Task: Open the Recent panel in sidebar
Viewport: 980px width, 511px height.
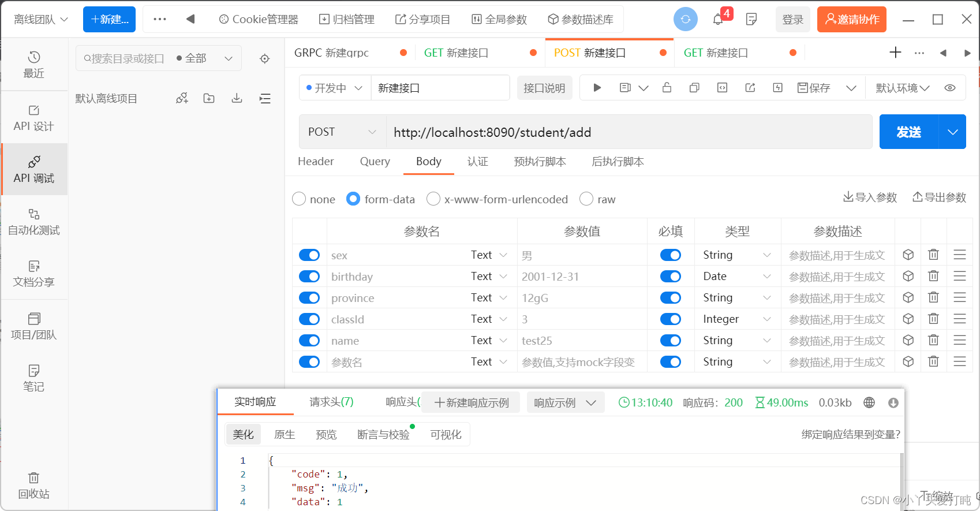Action: click(x=34, y=65)
